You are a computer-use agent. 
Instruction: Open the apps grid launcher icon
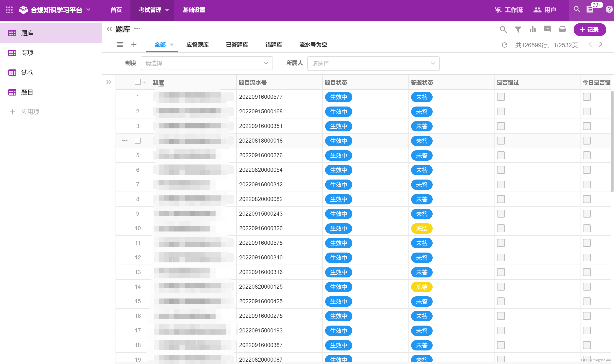[9, 10]
